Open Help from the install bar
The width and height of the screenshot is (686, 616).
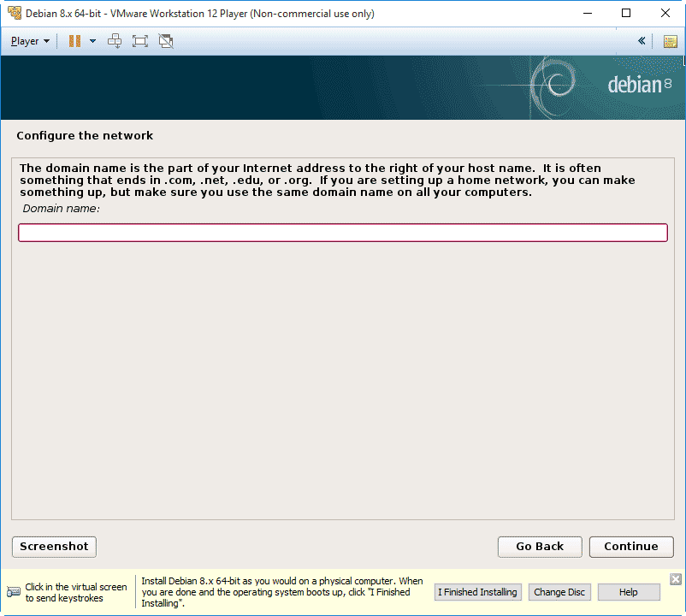[629, 592]
